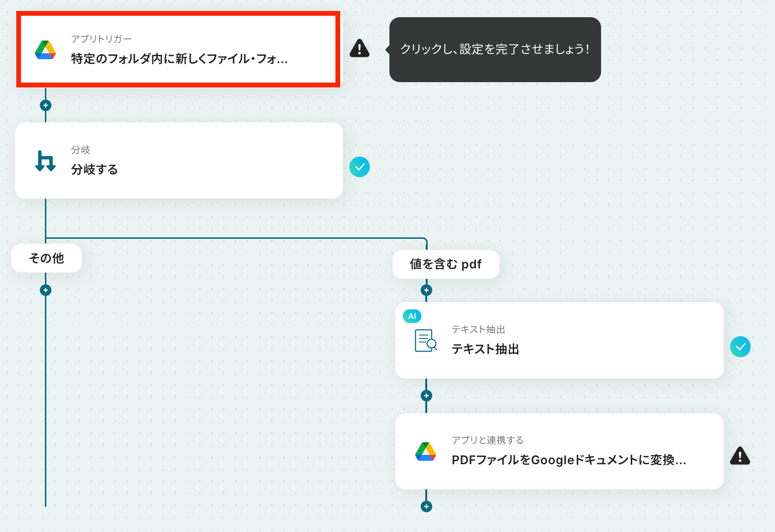Viewport: 775px width, 532px height.
Task: Open the テキスト抽出 step card
Action: point(559,340)
